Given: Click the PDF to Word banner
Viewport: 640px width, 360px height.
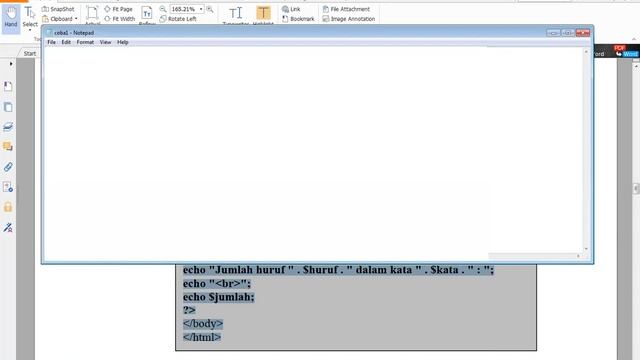Looking at the screenshot, I should point(616,51).
